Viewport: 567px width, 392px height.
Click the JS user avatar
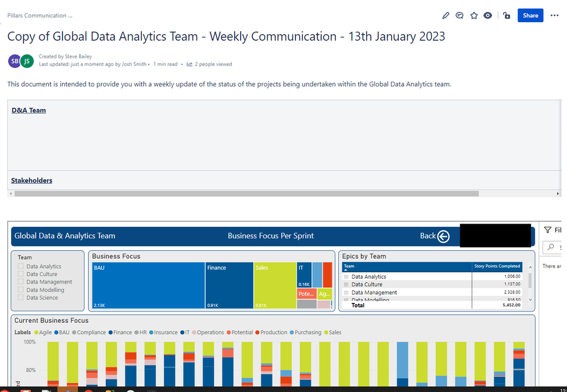(27, 61)
